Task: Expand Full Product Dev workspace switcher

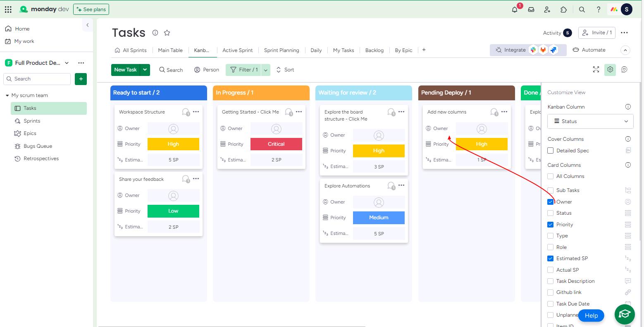Action: [x=67, y=63]
